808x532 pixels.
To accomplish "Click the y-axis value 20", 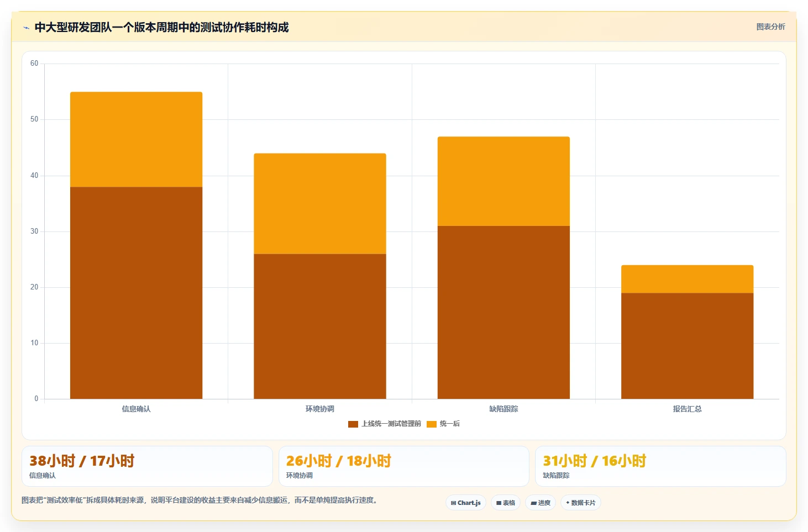I will click(x=34, y=287).
